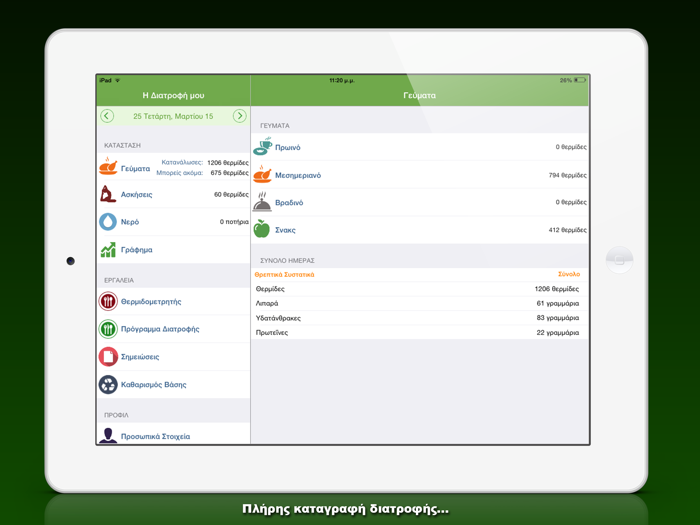Open the Νερό tracker
Screen dimensions: 700x525
173,222
